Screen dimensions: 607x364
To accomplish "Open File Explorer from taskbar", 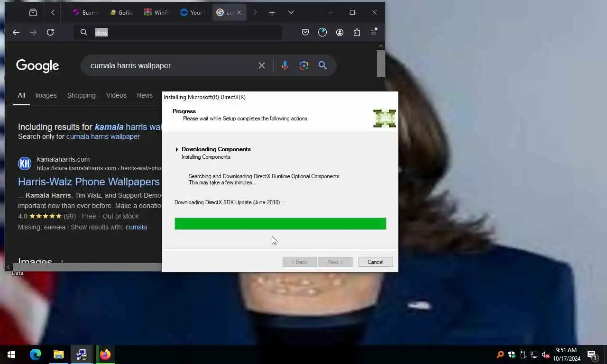I will (x=59, y=355).
